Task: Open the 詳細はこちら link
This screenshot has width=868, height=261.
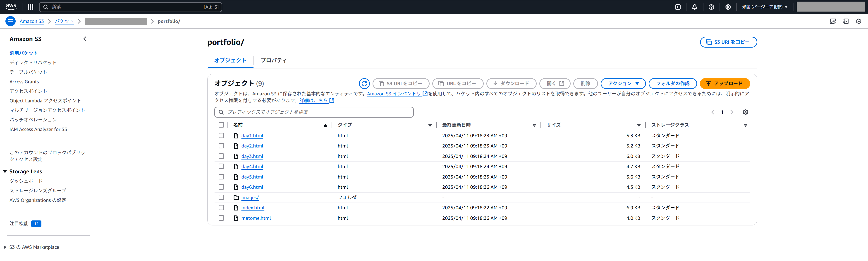Action: [x=316, y=101]
